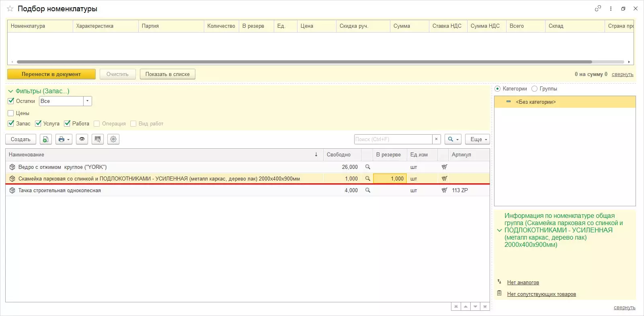The height and width of the screenshot is (316, 644).
Task: Enable the Цены checkbox
Action: click(x=11, y=113)
